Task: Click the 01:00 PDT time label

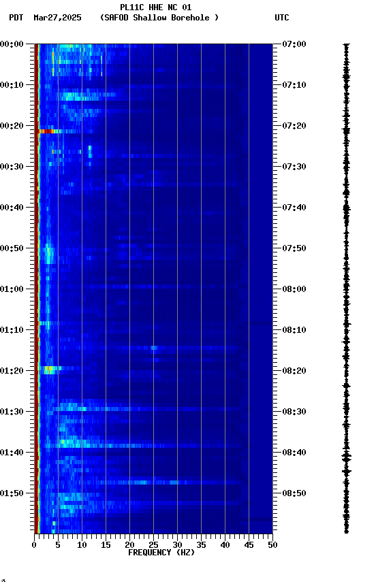Action: click(12, 289)
